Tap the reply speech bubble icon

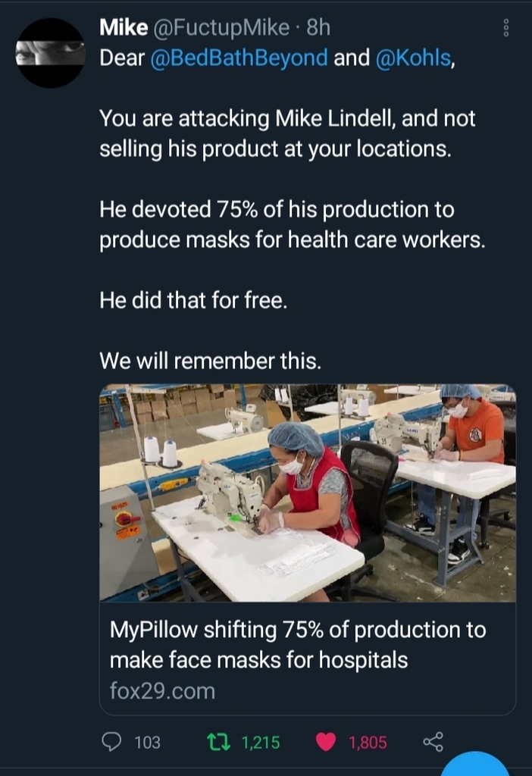coord(113,742)
